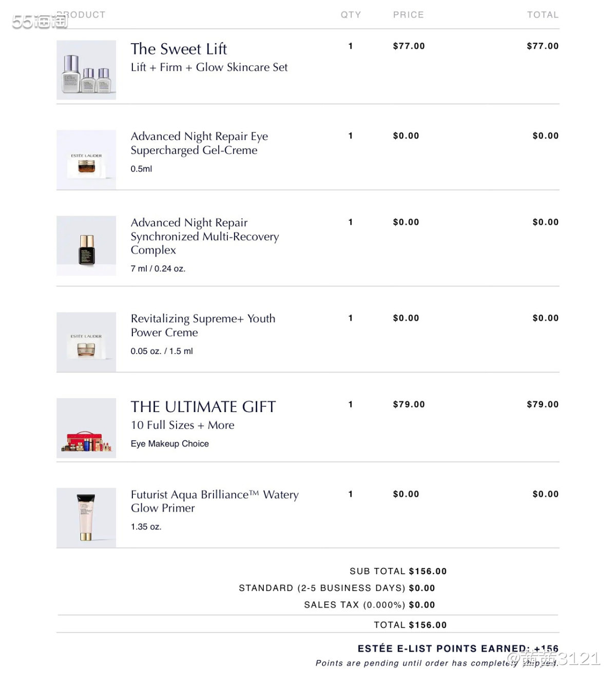
Task: Click THE ULTIMATE GIFT product title
Action: point(203,407)
